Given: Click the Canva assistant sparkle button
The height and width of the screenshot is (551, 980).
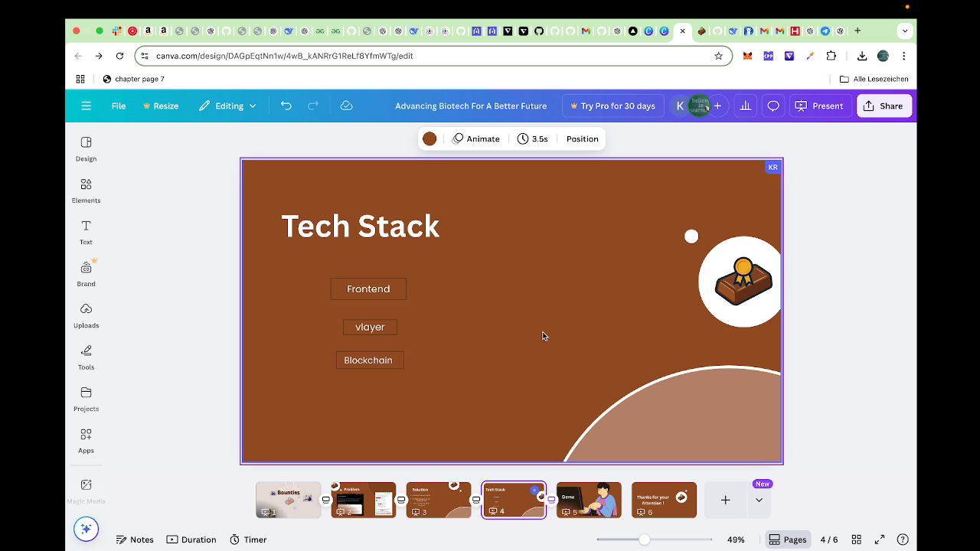Looking at the screenshot, I should [86, 529].
